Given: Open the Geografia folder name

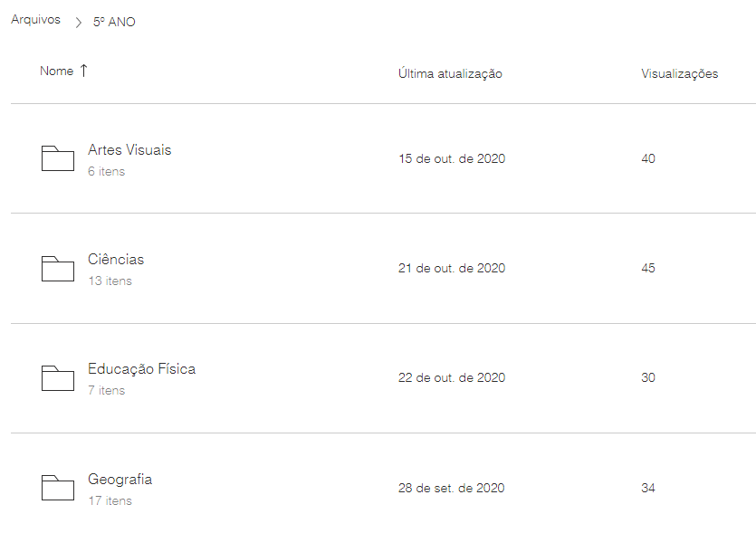Looking at the screenshot, I should (x=120, y=480).
